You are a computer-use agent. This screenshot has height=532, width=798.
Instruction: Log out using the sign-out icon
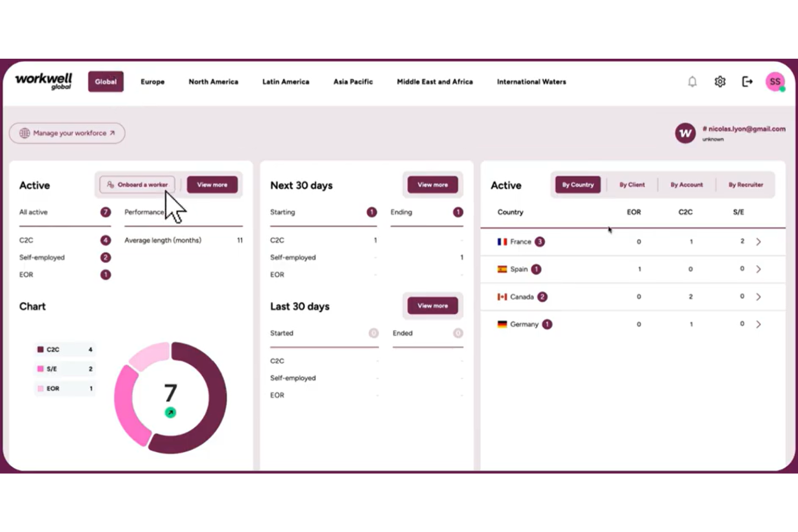[x=747, y=81]
